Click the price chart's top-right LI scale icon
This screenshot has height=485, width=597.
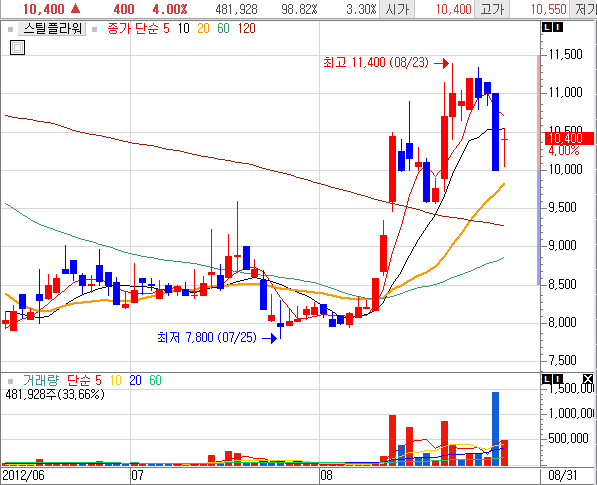click(552, 27)
